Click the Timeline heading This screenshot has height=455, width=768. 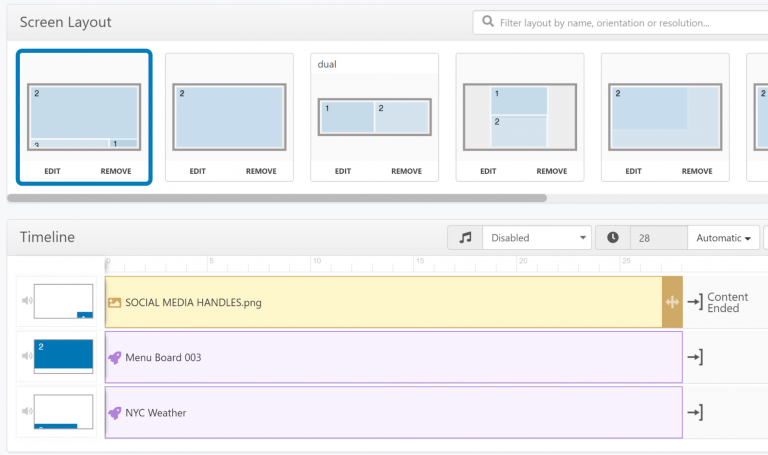click(x=48, y=237)
